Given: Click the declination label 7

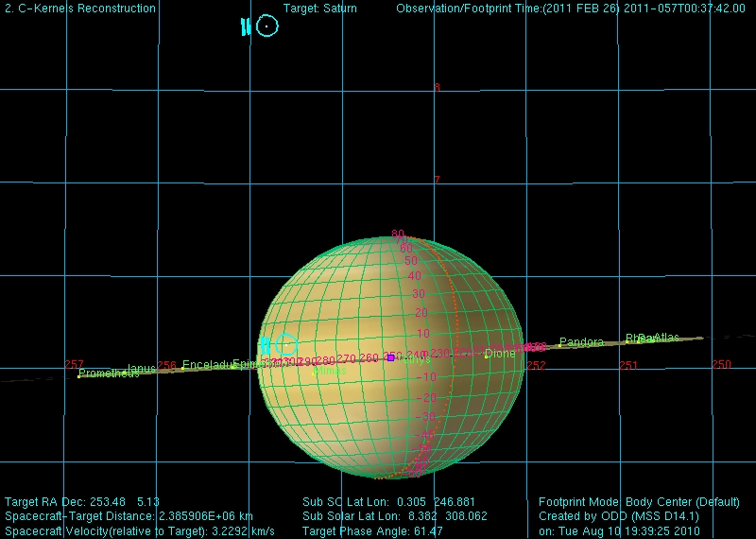Looking at the screenshot, I should tap(437, 181).
